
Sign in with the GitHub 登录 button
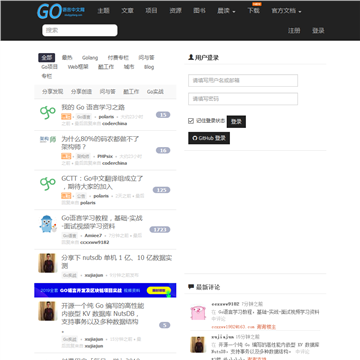[x=209, y=138]
